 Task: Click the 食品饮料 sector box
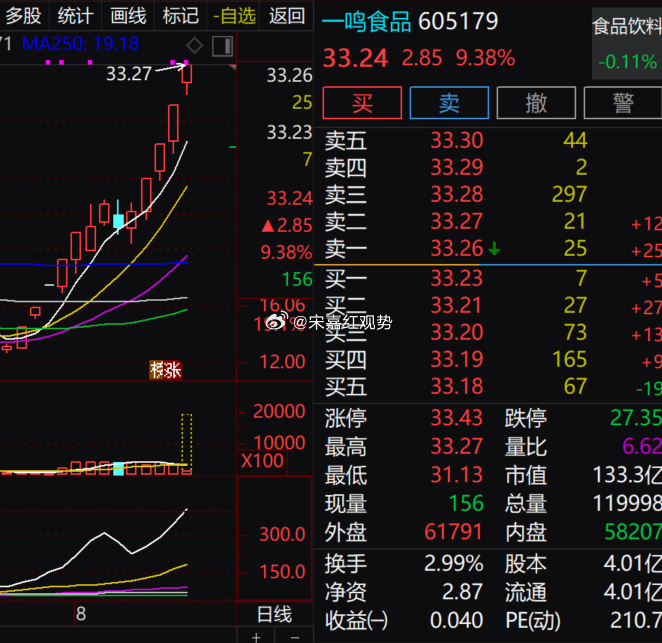click(x=627, y=43)
